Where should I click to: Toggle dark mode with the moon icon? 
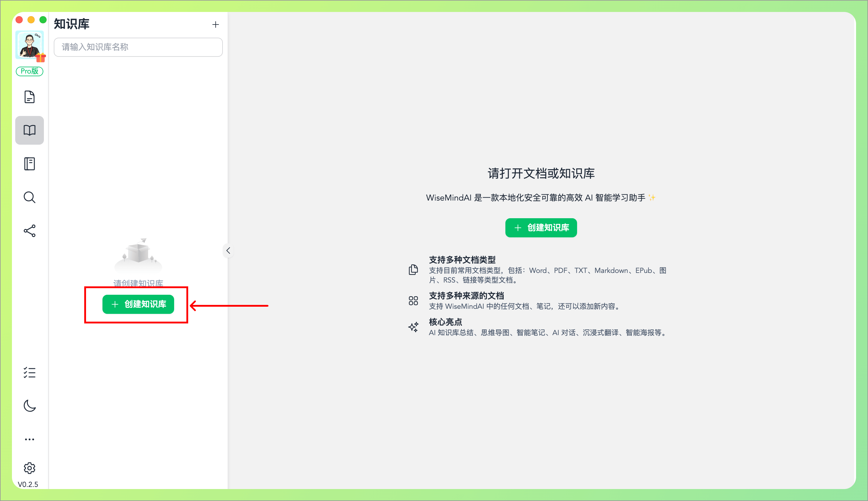(30, 406)
